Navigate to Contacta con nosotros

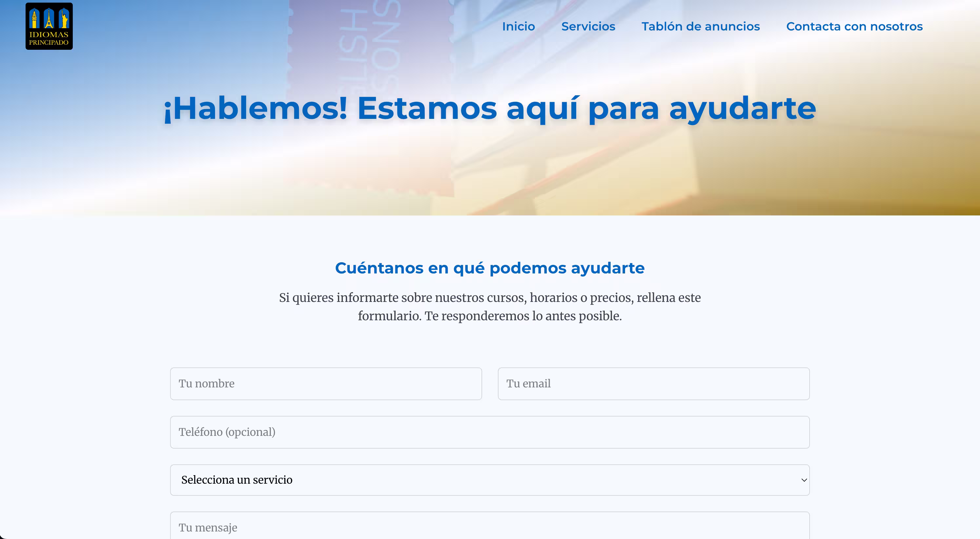854,26
